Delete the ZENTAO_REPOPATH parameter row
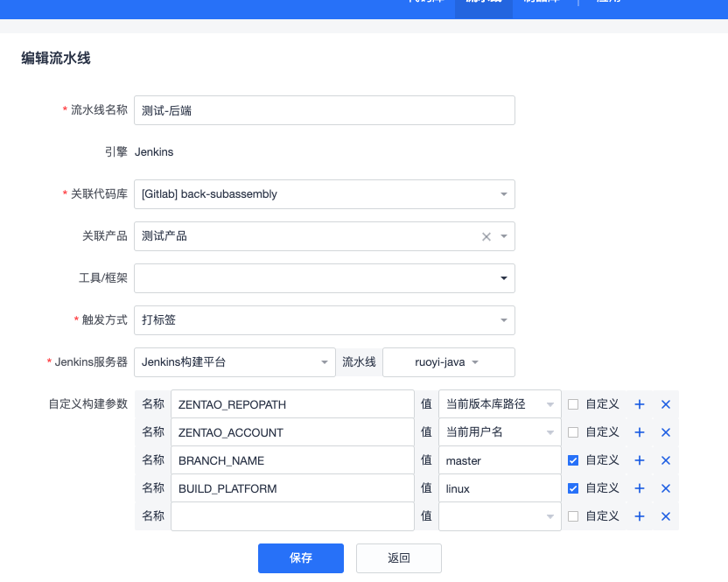 click(x=665, y=404)
